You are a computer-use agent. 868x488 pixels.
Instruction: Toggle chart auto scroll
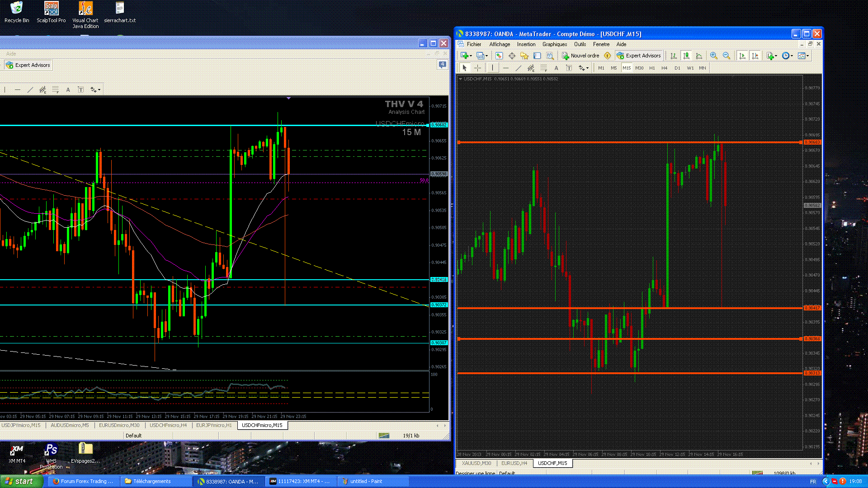pyautogui.click(x=742, y=56)
